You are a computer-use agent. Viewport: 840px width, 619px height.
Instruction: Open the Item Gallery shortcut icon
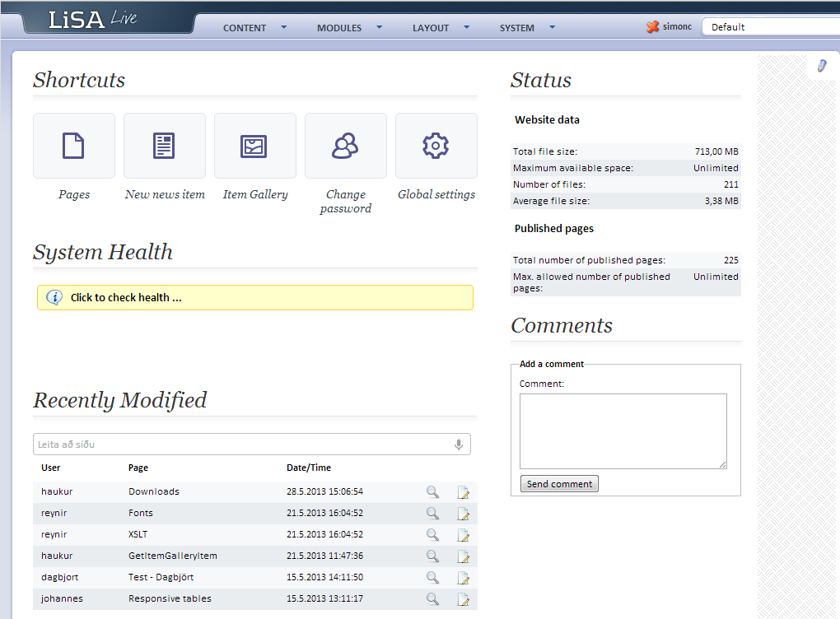(254, 146)
